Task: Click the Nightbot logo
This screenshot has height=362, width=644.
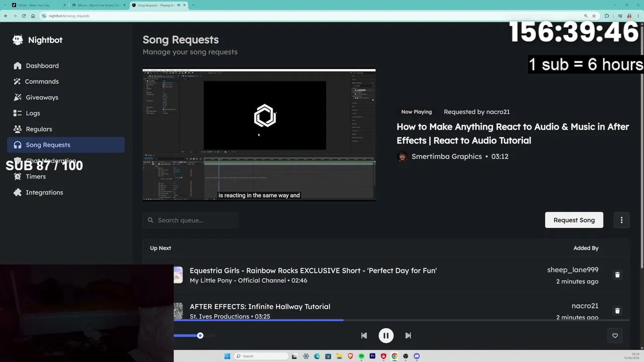Action: [38, 40]
